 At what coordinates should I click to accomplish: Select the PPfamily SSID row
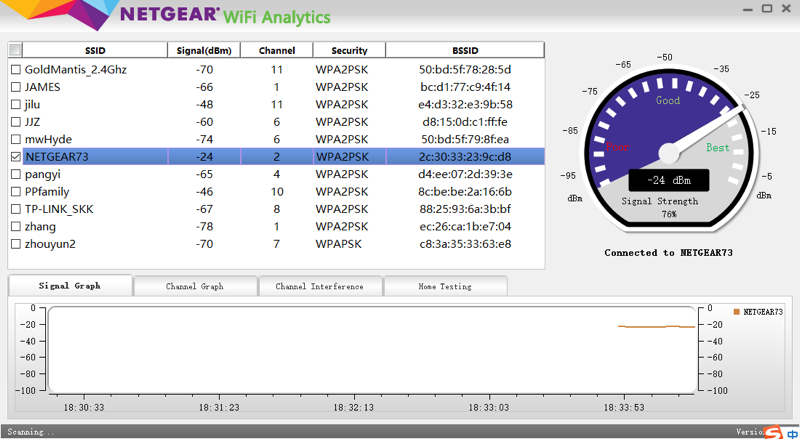point(47,191)
